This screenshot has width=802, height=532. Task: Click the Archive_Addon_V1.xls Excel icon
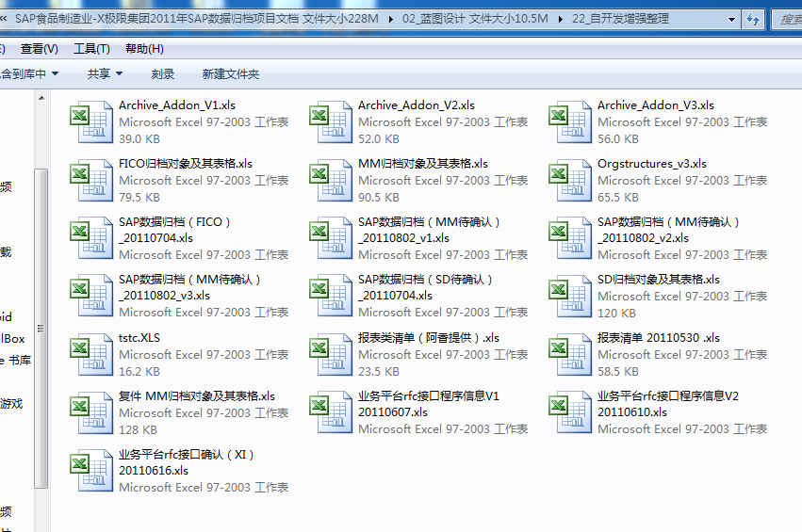(91, 121)
